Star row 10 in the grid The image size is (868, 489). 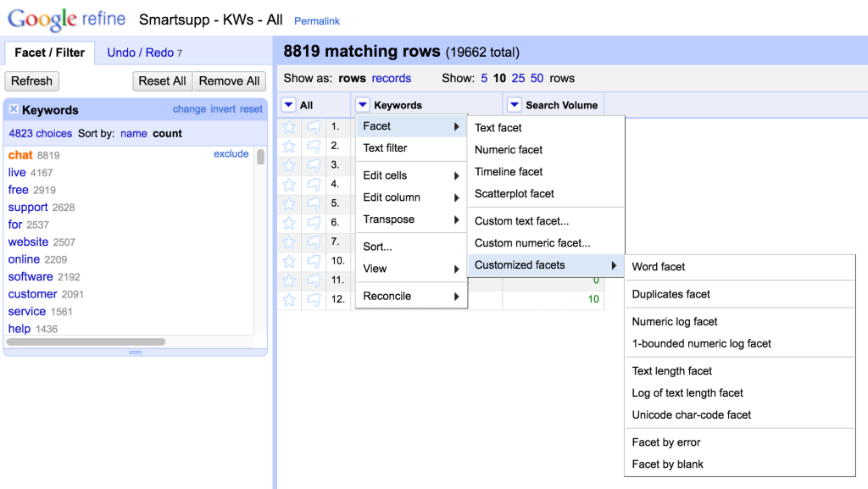tap(289, 261)
